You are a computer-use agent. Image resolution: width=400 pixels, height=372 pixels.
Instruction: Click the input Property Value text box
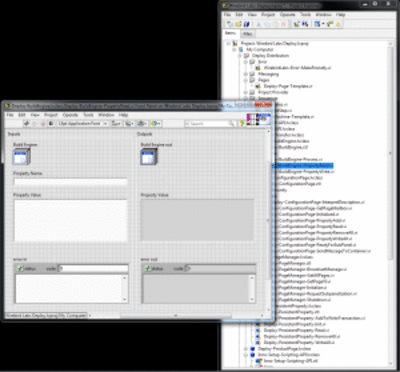pos(71,220)
